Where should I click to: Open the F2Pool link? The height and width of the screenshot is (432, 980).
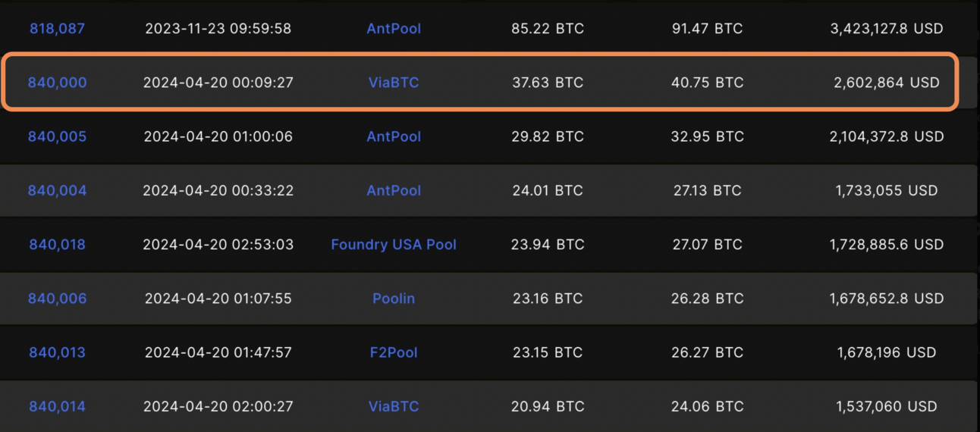click(x=394, y=352)
